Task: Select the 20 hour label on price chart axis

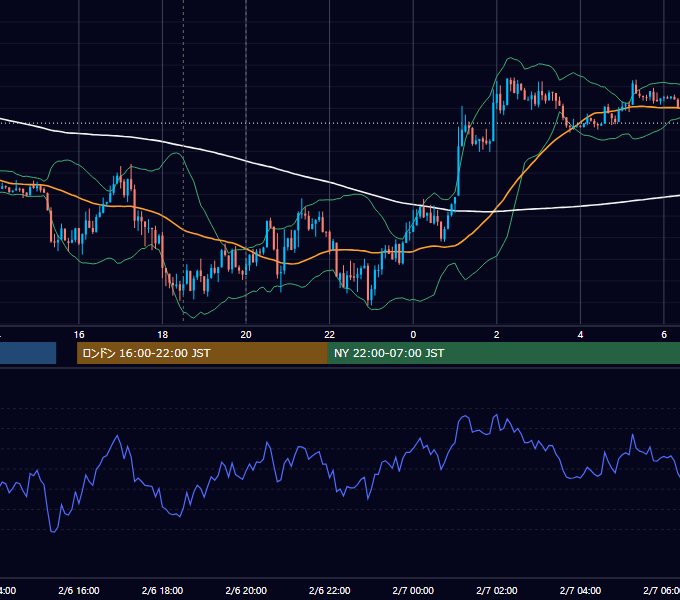Action: point(246,335)
